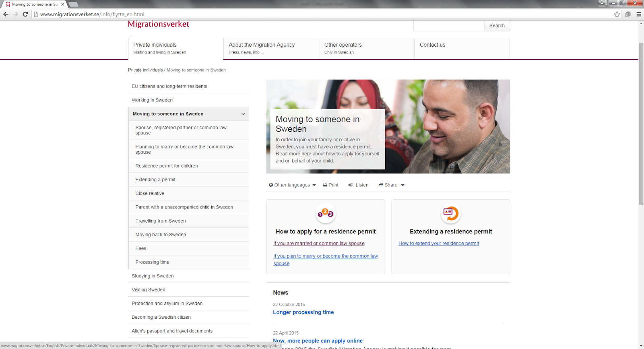The width and height of the screenshot is (644, 349).
Task: Expand the Share dropdown arrow
Action: 402,185
